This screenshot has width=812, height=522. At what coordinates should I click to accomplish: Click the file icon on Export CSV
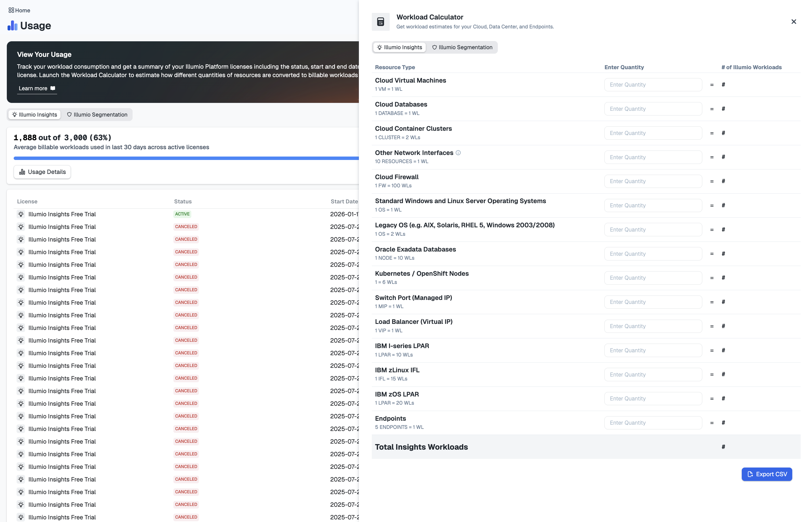coord(750,474)
